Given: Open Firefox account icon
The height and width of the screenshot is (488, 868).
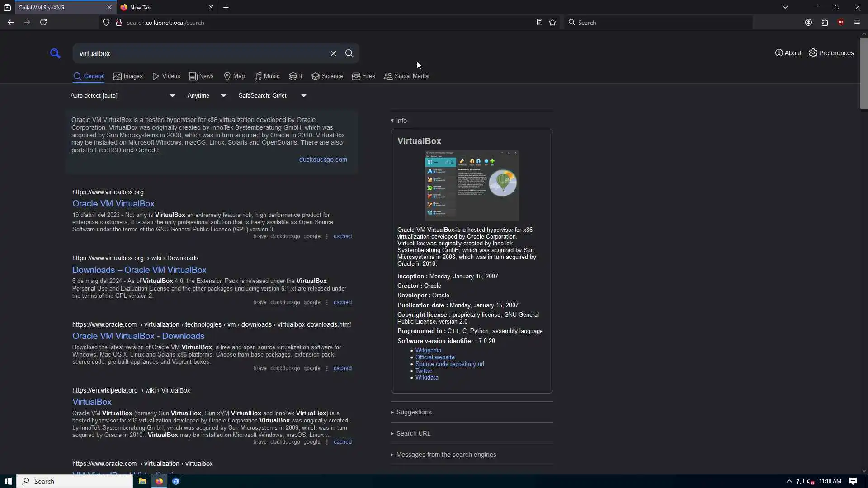Looking at the screenshot, I should pyautogui.click(x=808, y=23).
